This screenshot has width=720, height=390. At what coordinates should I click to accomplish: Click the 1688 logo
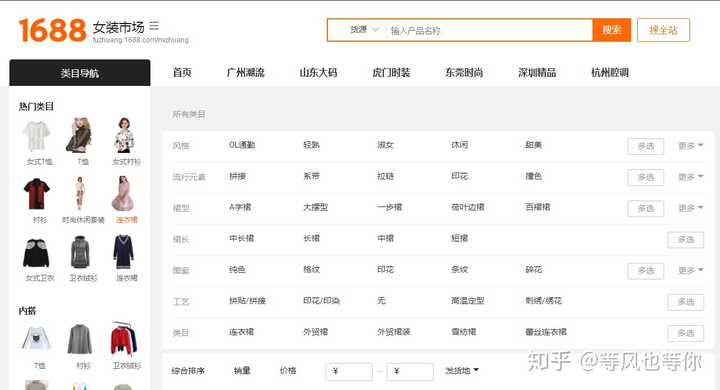point(52,30)
